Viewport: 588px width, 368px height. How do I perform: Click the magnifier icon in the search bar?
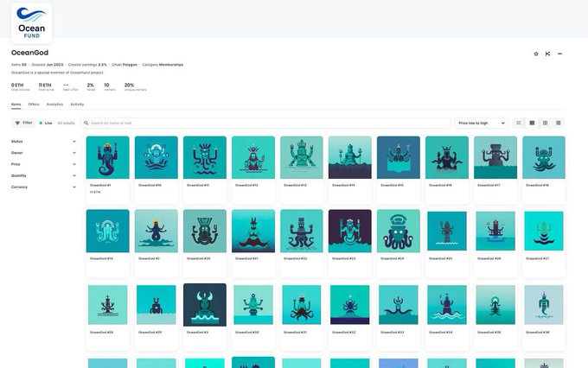[x=86, y=123]
